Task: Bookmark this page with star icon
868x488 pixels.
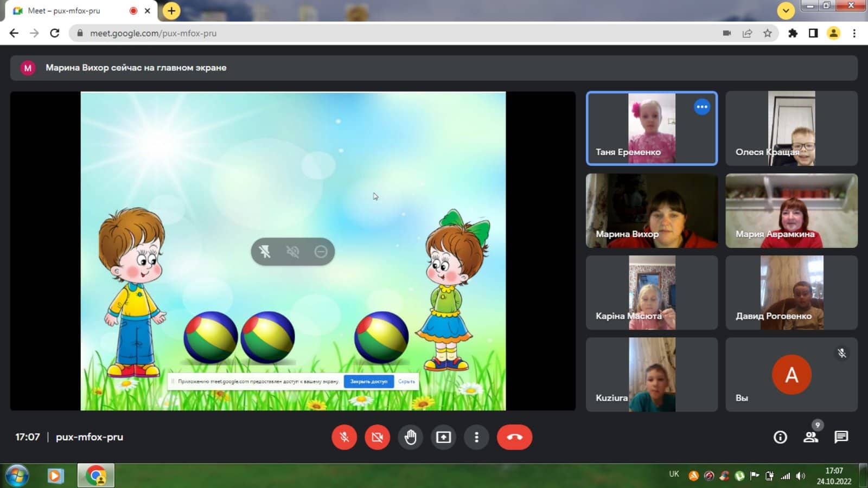Action: click(x=767, y=33)
